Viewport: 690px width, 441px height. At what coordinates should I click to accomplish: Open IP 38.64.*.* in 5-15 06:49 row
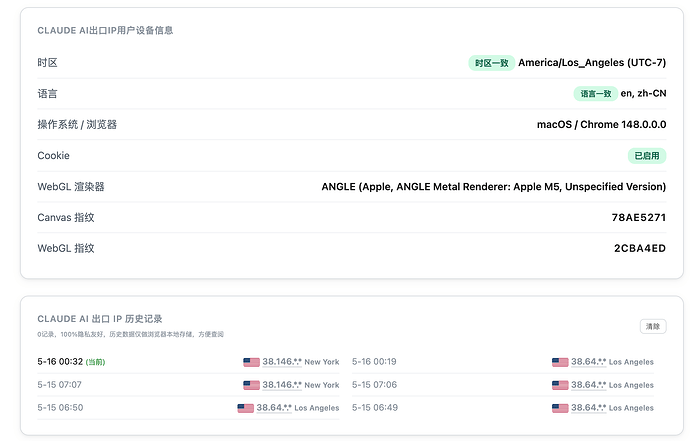point(588,408)
